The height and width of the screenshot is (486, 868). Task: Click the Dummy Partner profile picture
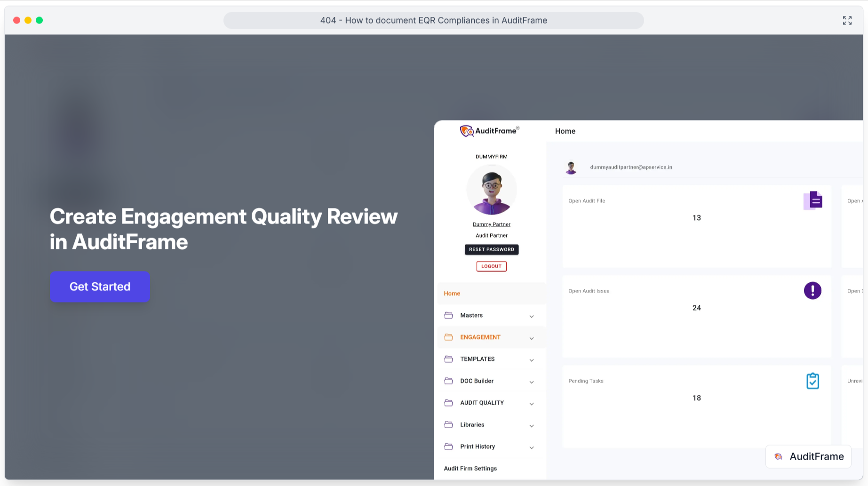click(492, 190)
